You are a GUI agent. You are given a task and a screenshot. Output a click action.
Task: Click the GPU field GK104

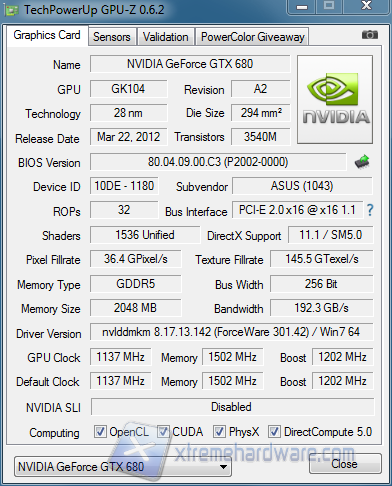click(x=128, y=89)
